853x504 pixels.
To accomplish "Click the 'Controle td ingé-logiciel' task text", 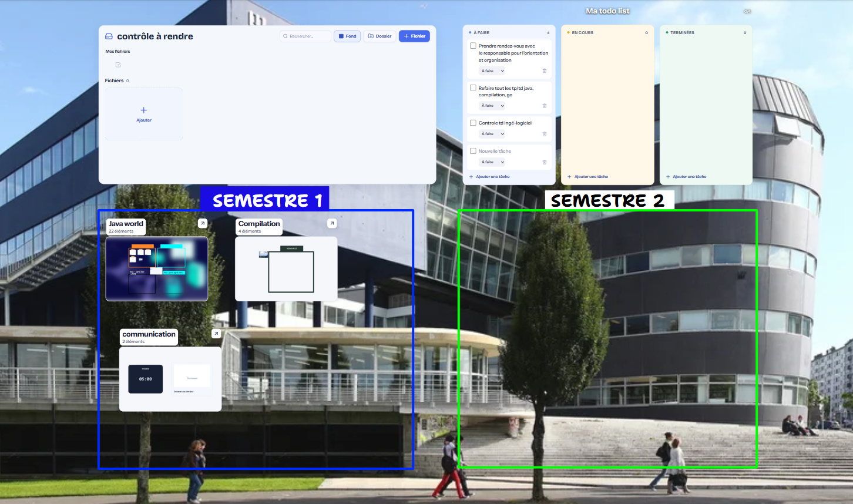I will 505,123.
